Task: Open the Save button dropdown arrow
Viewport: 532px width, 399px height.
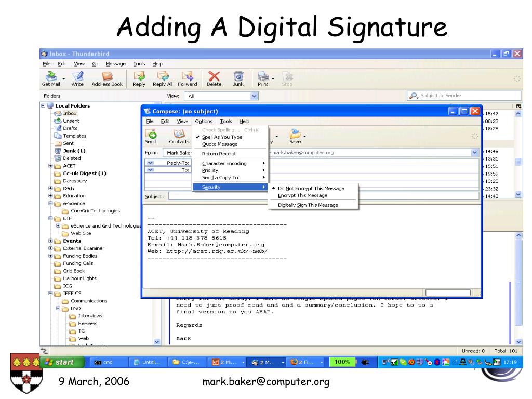Action: [304, 137]
